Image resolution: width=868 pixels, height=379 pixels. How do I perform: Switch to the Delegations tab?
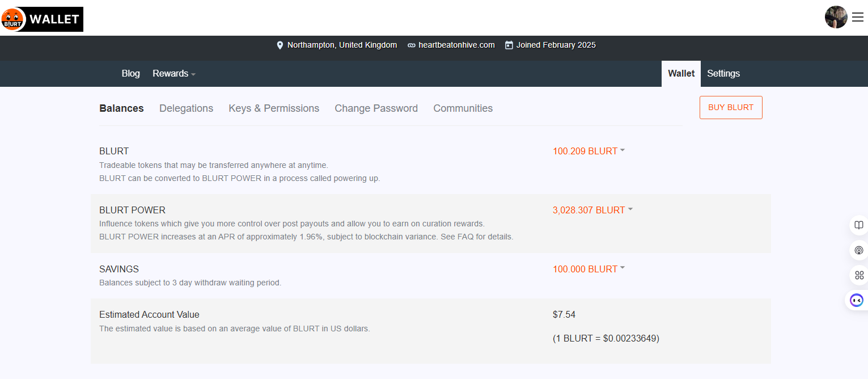[186, 108]
